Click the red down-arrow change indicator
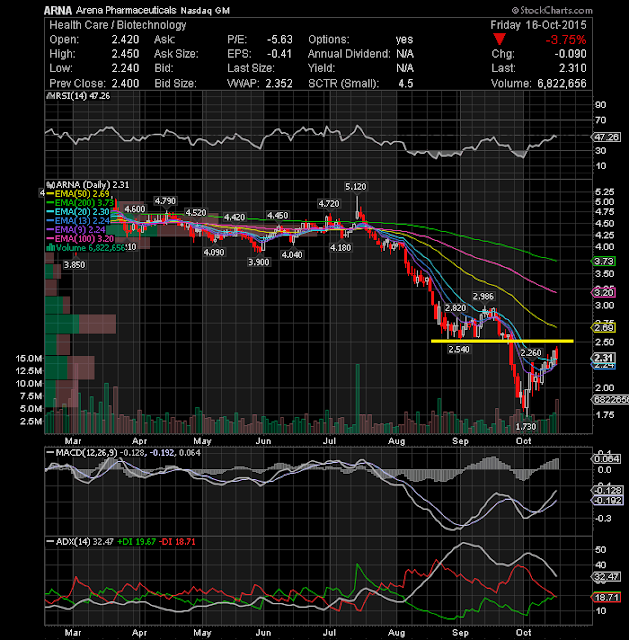629x640 pixels. pos(499,40)
